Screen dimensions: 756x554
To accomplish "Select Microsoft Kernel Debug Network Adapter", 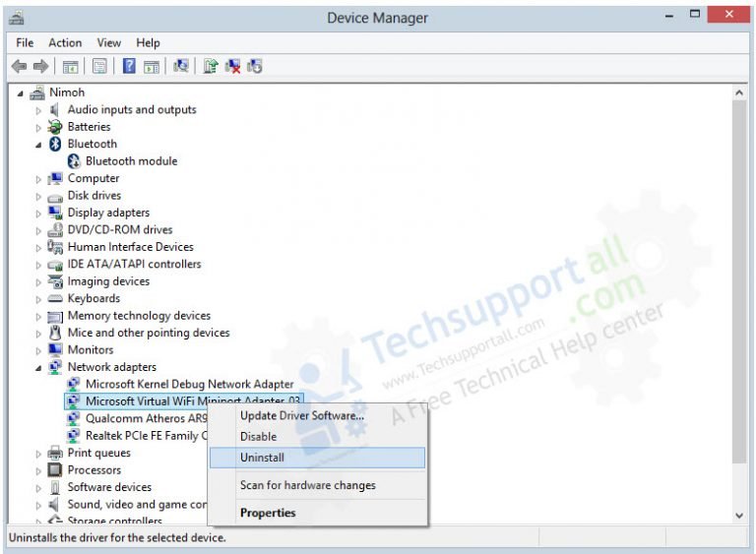I will tap(189, 385).
